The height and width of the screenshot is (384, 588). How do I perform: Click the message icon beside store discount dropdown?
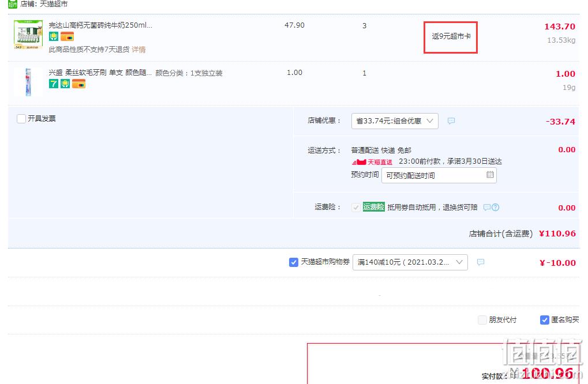pos(451,121)
